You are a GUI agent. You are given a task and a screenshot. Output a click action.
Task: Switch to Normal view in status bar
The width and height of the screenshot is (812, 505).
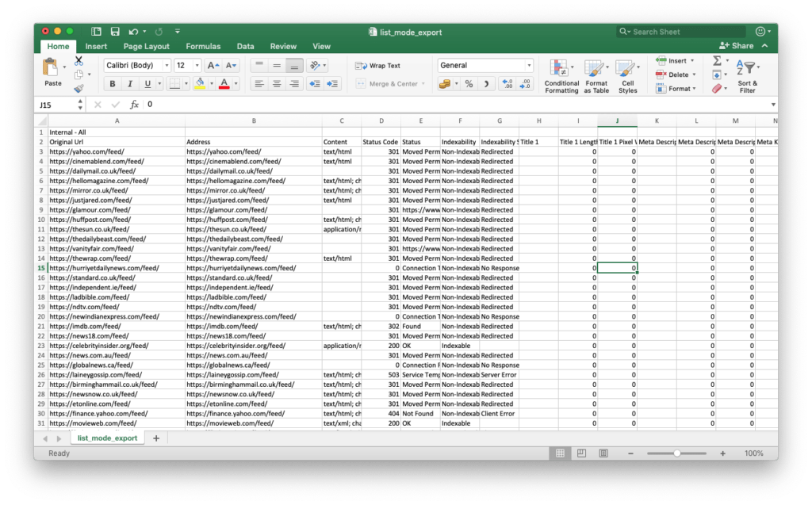tap(560, 453)
